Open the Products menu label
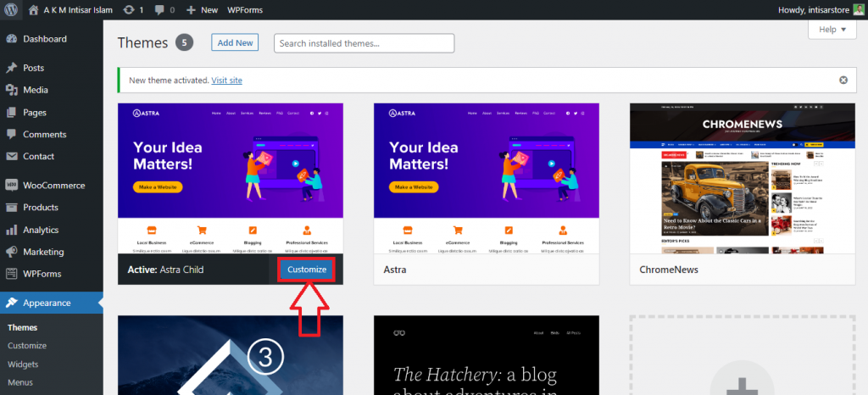The width and height of the screenshot is (868, 395). coord(41,208)
